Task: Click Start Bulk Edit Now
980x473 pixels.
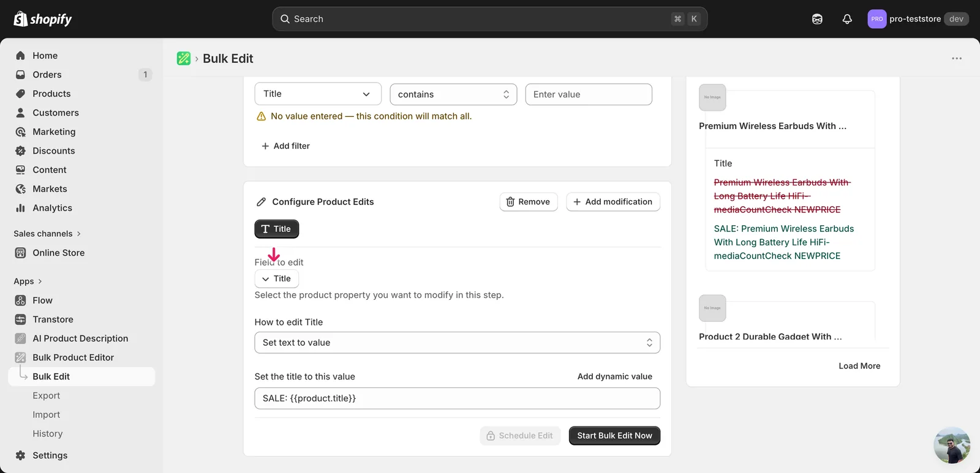Action: [614, 436]
